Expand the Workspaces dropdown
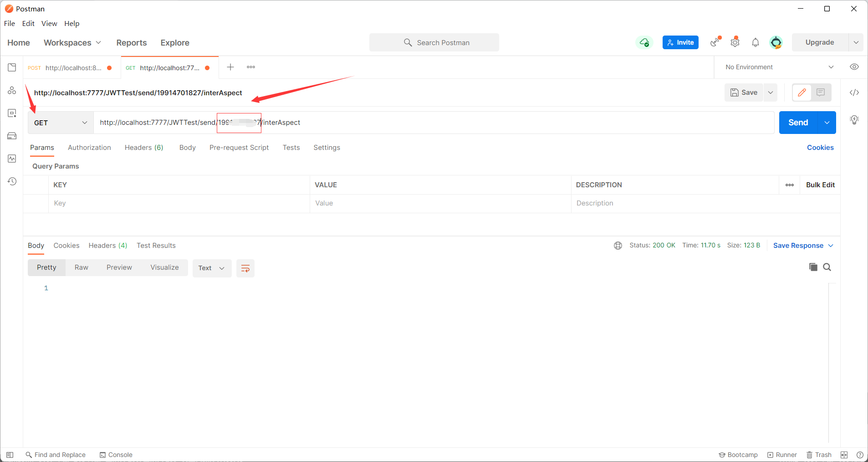 pyautogui.click(x=72, y=42)
